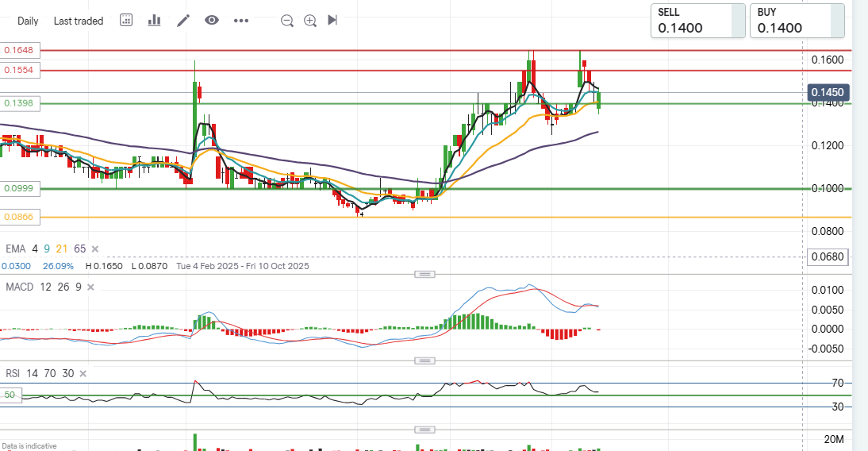Viewport: 868px width, 451px height.
Task: Open the chart type grid icon
Action: coord(126,20)
